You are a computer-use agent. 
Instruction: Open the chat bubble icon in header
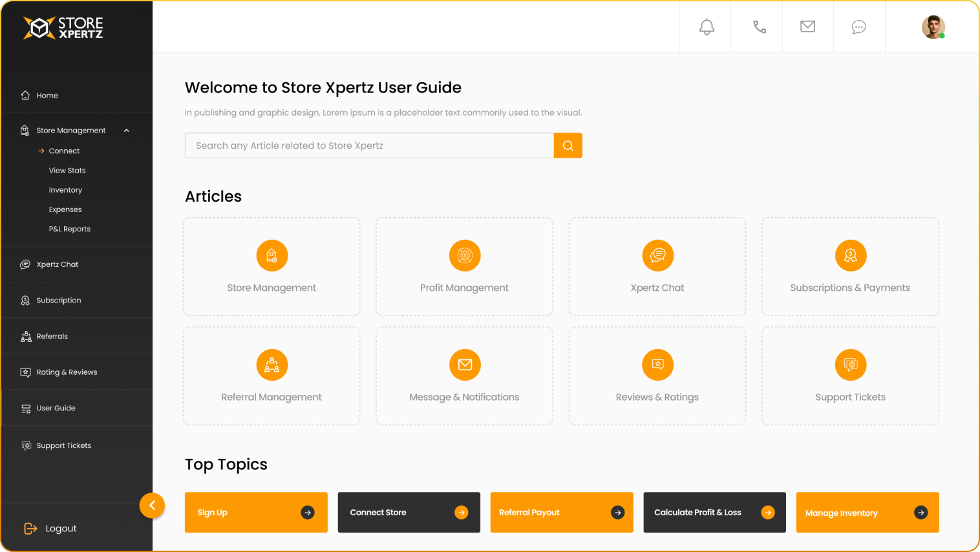pyautogui.click(x=858, y=27)
